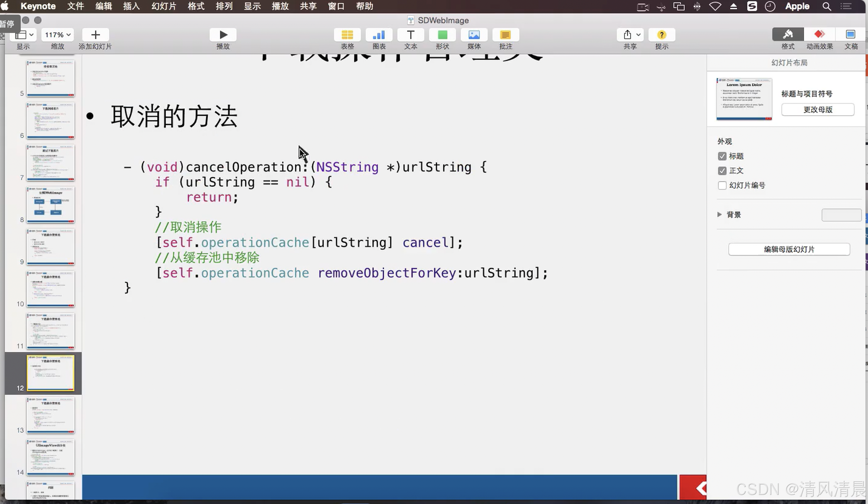The height and width of the screenshot is (504, 868).
Task: Add a comment with 批注 icon
Action: tap(505, 35)
